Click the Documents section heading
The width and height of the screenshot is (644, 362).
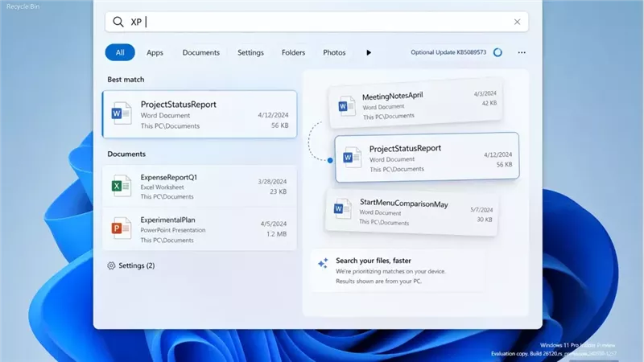click(x=126, y=154)
